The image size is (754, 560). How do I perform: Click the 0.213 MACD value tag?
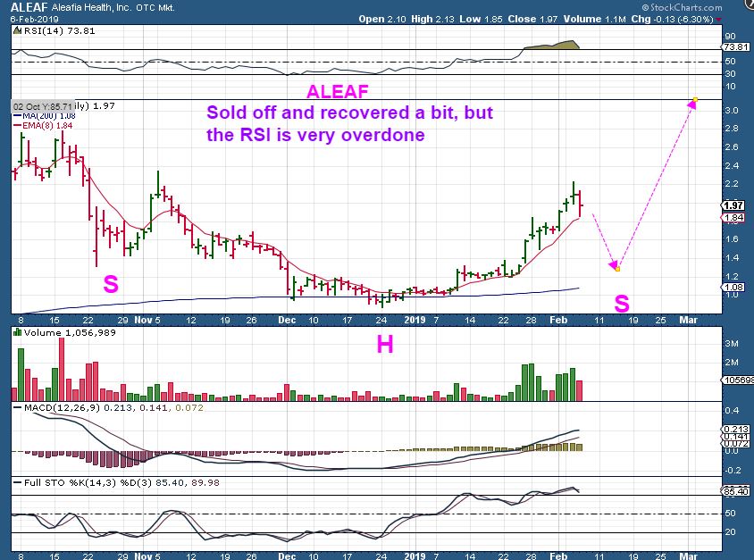pos(736,430)
